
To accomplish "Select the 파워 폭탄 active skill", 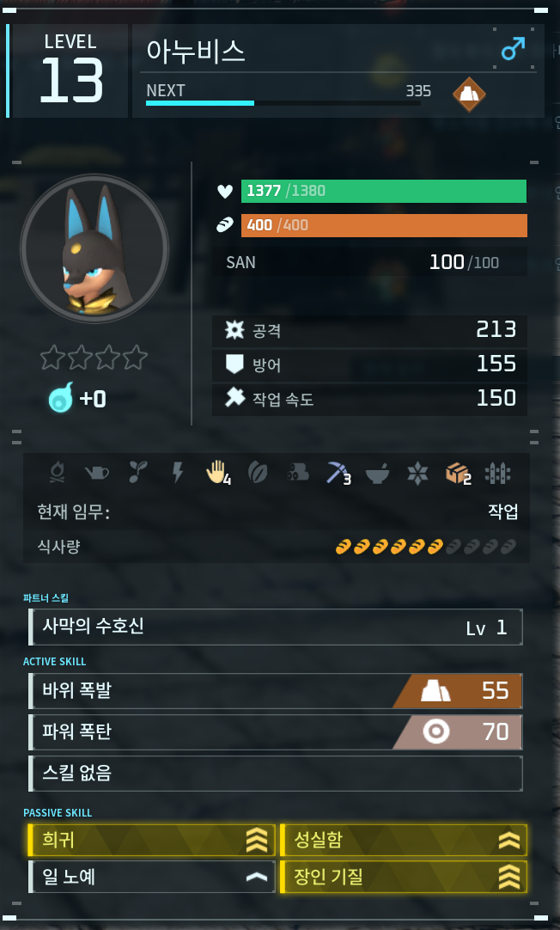I will [276, 732].
